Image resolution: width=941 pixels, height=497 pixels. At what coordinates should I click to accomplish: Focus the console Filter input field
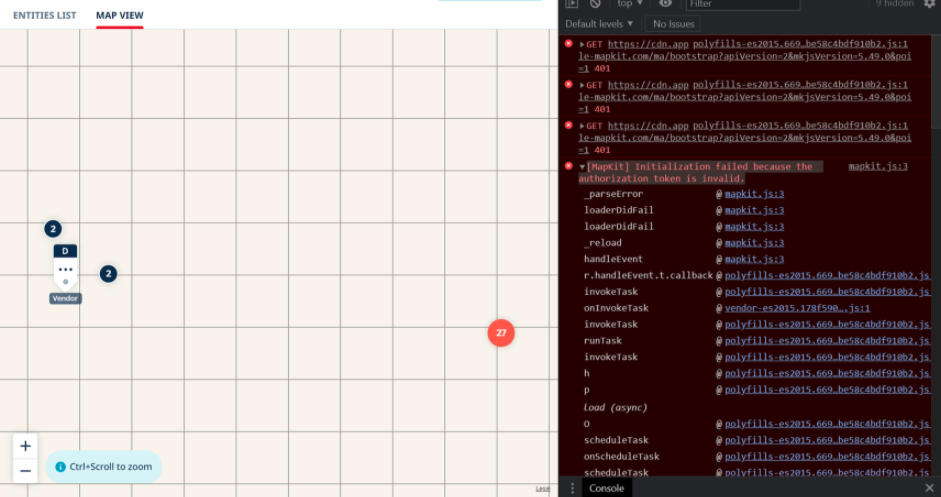pos(743,4)
